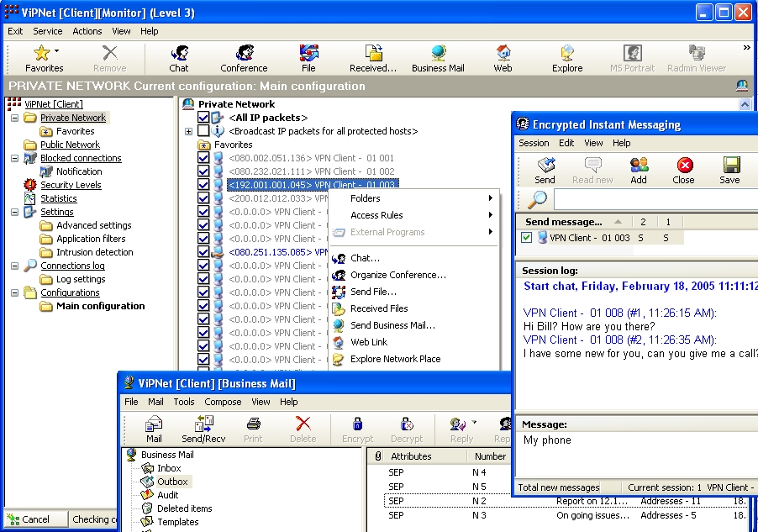The height and width of the screenshot is (532, 758).
Task: Click the Attributes column header
Action: (x=418, y=456)
